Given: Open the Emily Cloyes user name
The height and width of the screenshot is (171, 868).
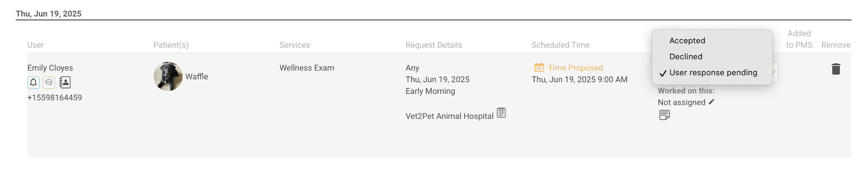Looking at the screenshot, I should 50,68.
